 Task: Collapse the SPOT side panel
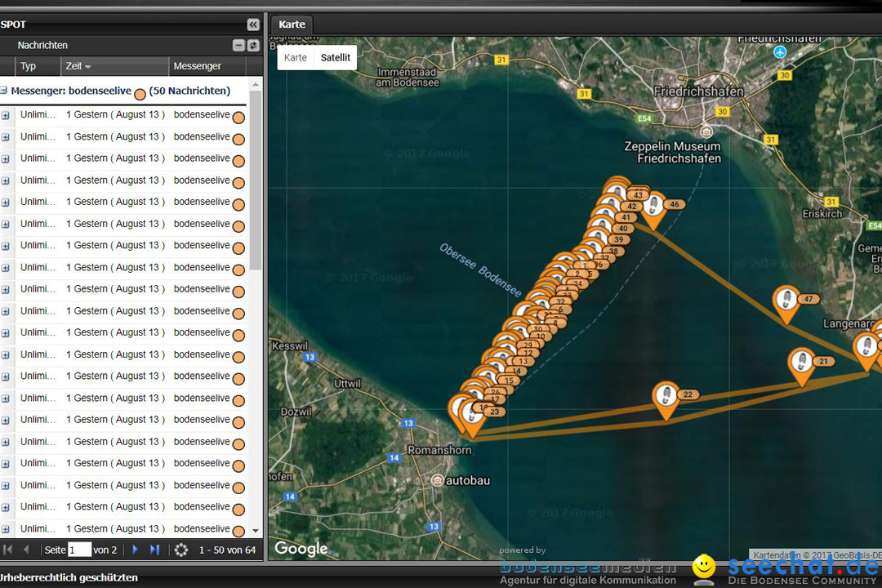click(x=253, y=24)
